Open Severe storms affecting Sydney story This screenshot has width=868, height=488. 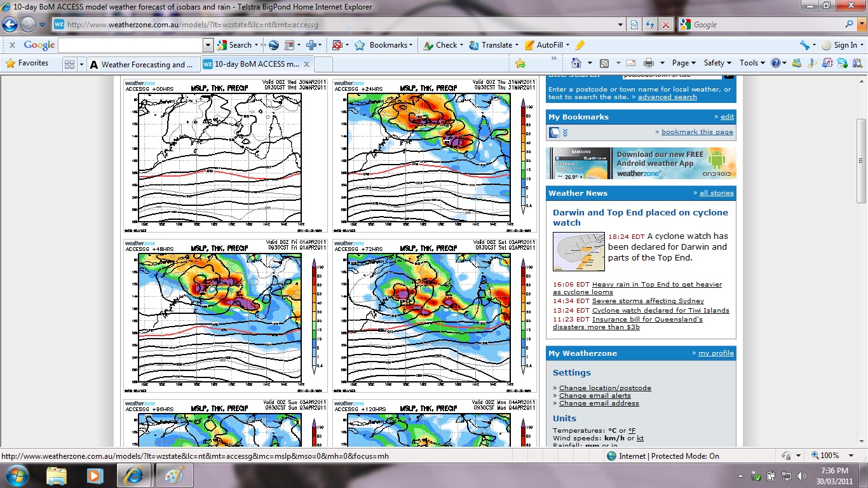tap(648, 301)
